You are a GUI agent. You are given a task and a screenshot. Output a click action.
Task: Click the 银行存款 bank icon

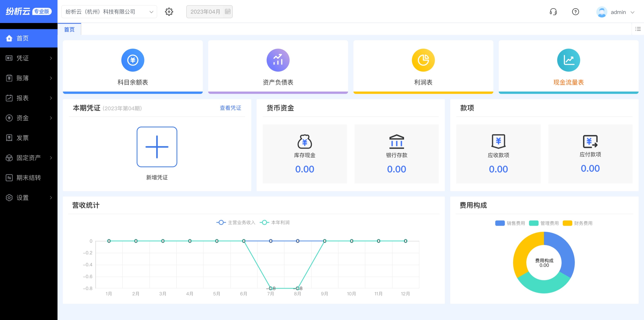point(397,141)
